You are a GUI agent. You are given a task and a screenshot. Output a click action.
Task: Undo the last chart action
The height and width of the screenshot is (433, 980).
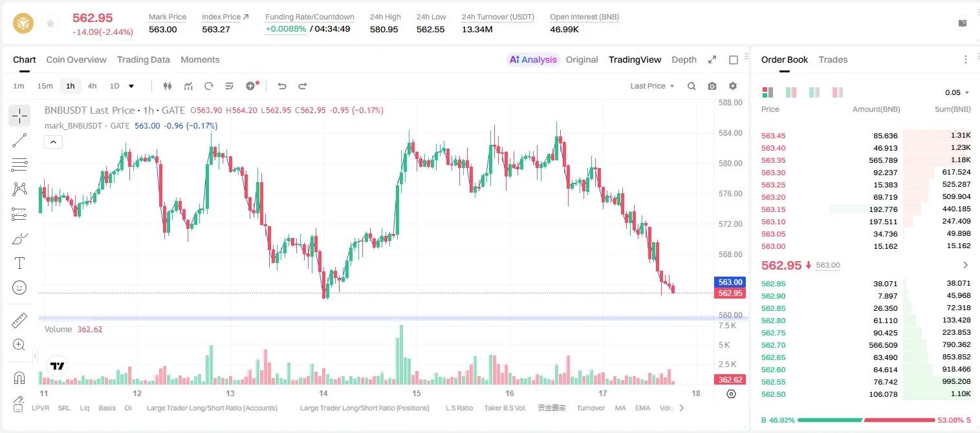(281, 86)
